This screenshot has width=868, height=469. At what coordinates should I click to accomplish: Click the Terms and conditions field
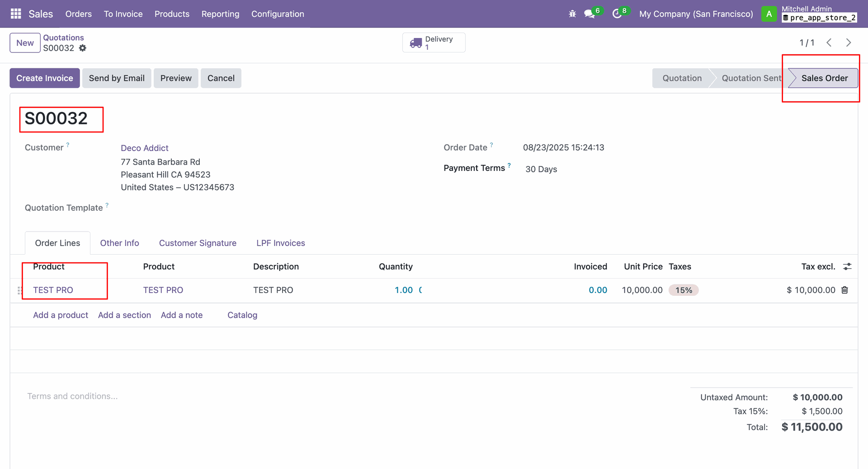(x=72, y=396)
